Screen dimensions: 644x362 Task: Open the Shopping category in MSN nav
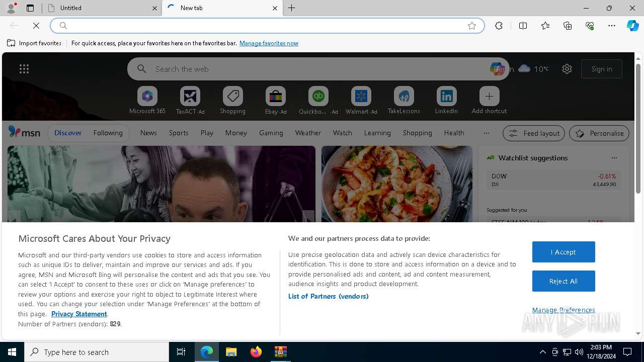click(418, 133)
